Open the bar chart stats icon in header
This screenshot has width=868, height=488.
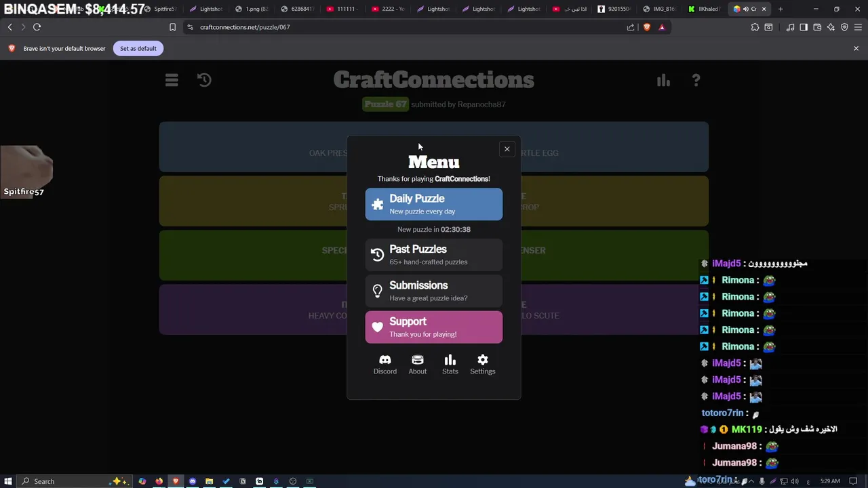pyautogui.click(x=663, y=80)
